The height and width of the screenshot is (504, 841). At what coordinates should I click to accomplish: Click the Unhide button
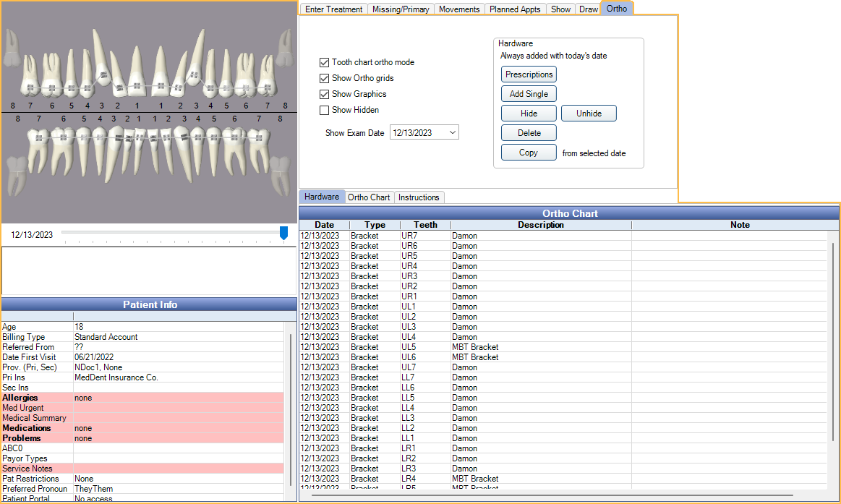[589, 114]
